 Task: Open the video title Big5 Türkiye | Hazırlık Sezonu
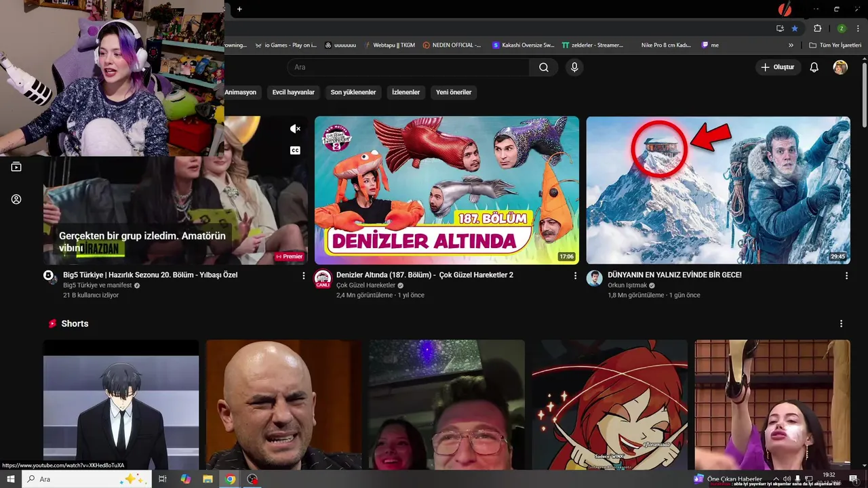pos(150,275)
